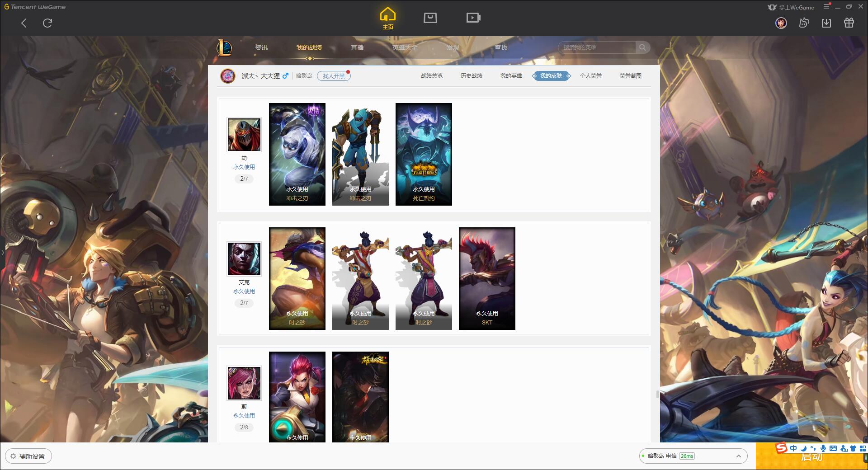Open 荣誉截图 sub-tab

[x=631, y=76]
